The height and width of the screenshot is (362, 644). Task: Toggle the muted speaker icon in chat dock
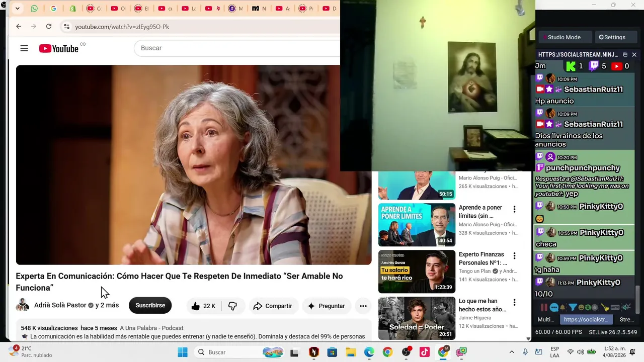click(626, 307)
